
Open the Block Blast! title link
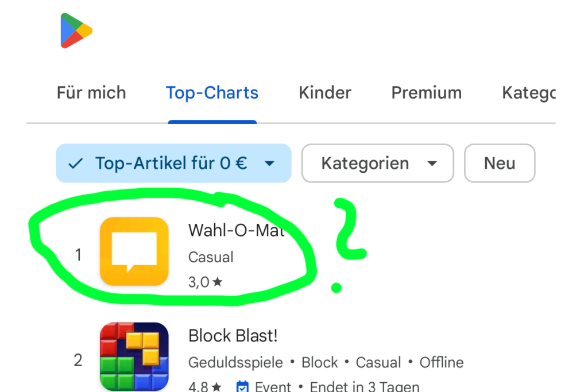(233, 335)
